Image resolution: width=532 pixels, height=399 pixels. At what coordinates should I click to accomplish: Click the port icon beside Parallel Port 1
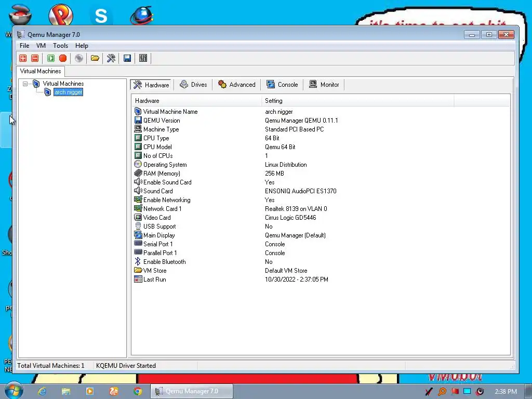click(138, 252)
